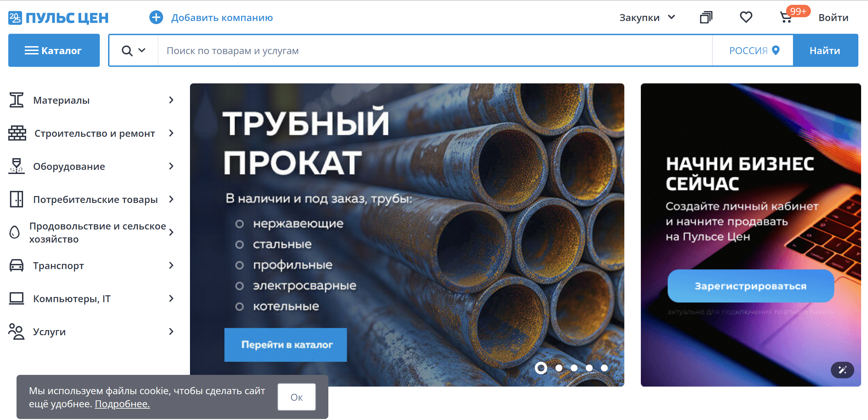Expand the Компьютеры, IT chevron
The height and width of the screenshot is (420, 868).
click(x=171, y=298)
